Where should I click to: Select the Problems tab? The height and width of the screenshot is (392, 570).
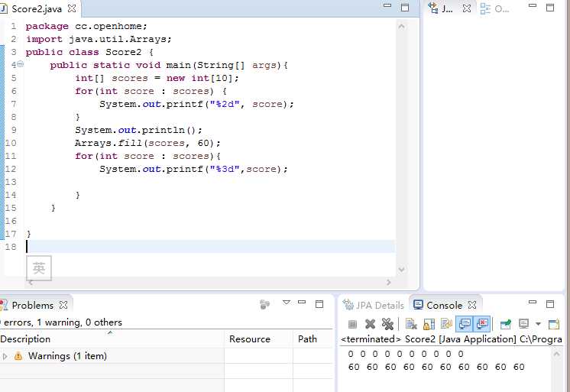point(32,305)
